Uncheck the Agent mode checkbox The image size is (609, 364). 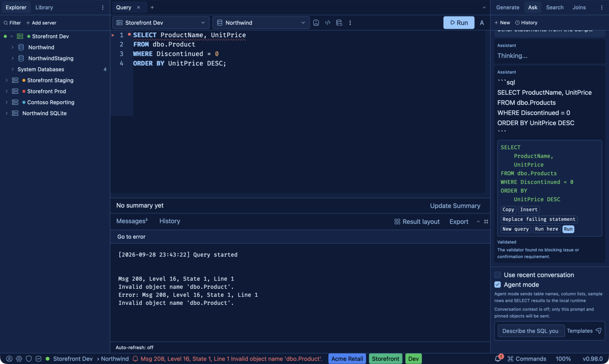tap(498, 285)
